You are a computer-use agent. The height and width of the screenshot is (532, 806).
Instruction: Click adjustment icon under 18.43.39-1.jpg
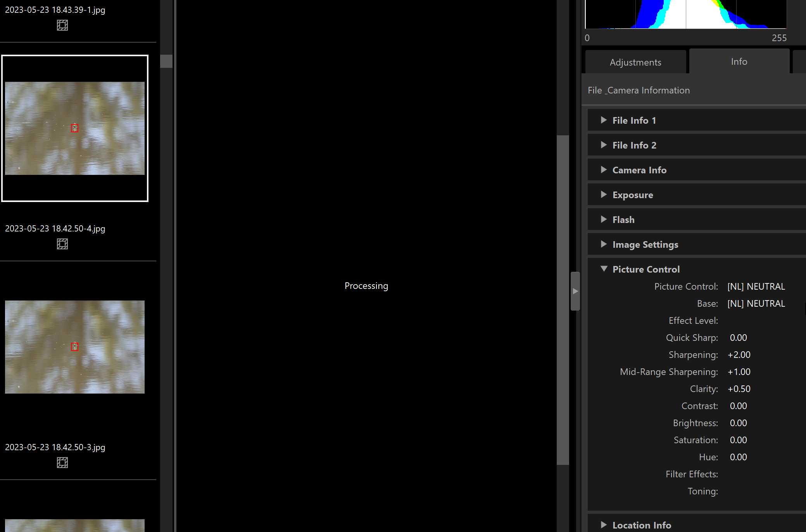click(x=62, y=25)
